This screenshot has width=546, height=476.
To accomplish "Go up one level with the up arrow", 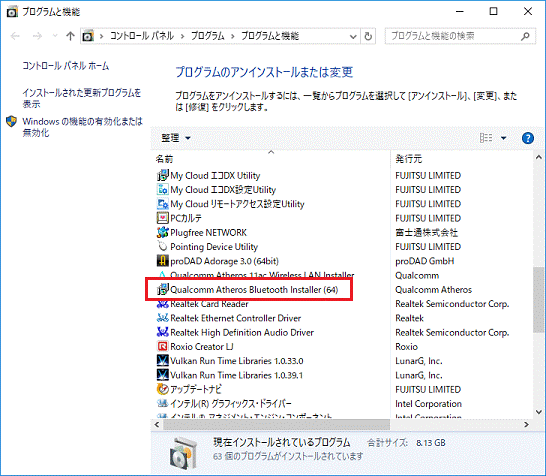I will [70, 36].
